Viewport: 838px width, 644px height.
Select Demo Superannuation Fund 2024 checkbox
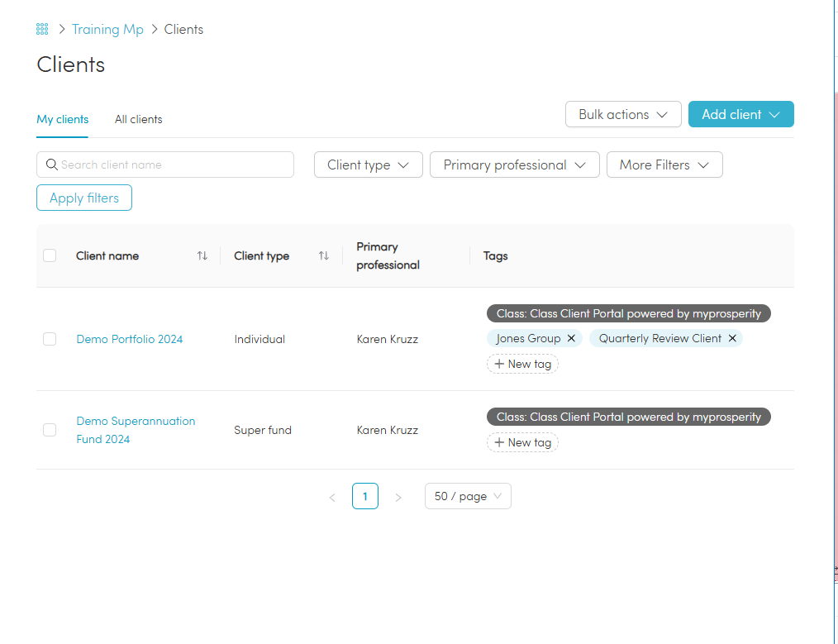pyautogui.click(x=50, y=430)
